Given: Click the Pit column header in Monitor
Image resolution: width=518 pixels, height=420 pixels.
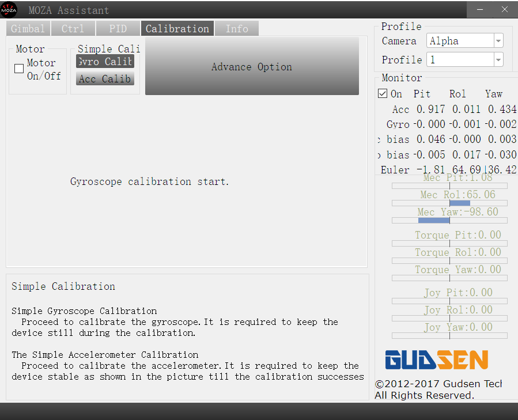Looking at the screenshot, I should click(422, 94).
